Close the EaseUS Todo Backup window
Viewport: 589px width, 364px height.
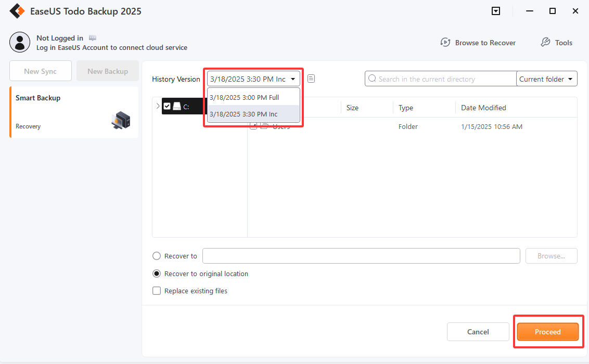coord(575,11)
